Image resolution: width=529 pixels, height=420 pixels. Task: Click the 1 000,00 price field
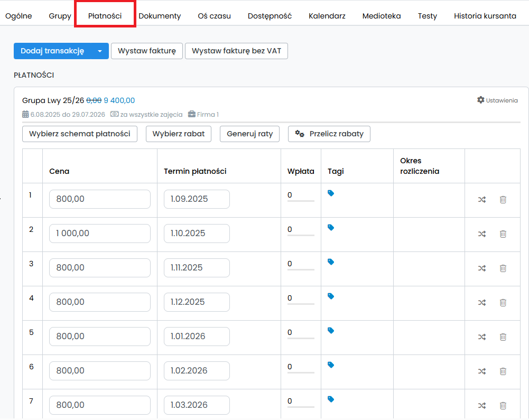click(100, 234)
